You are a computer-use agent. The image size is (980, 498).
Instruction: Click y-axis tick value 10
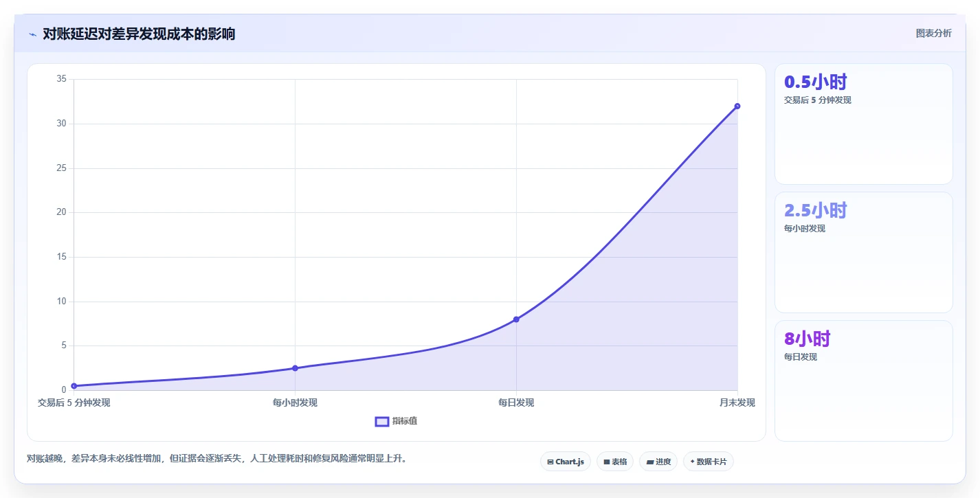pos(61,302)
